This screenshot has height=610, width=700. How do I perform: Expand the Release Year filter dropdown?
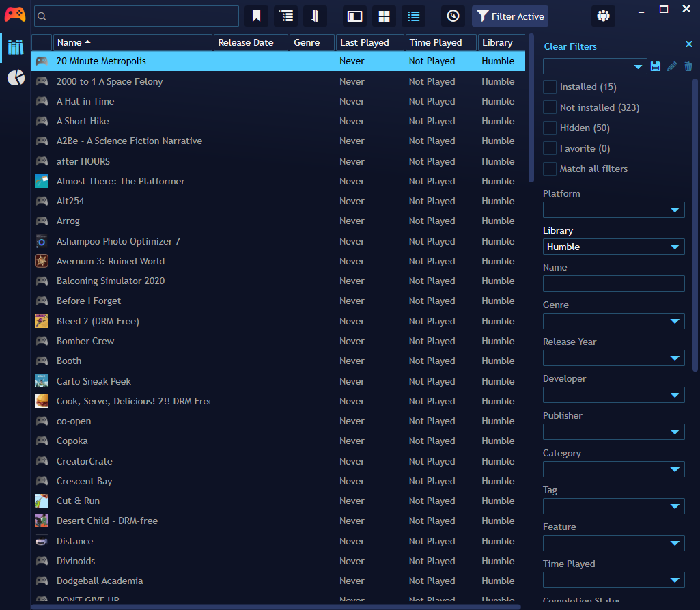(613, 358)
